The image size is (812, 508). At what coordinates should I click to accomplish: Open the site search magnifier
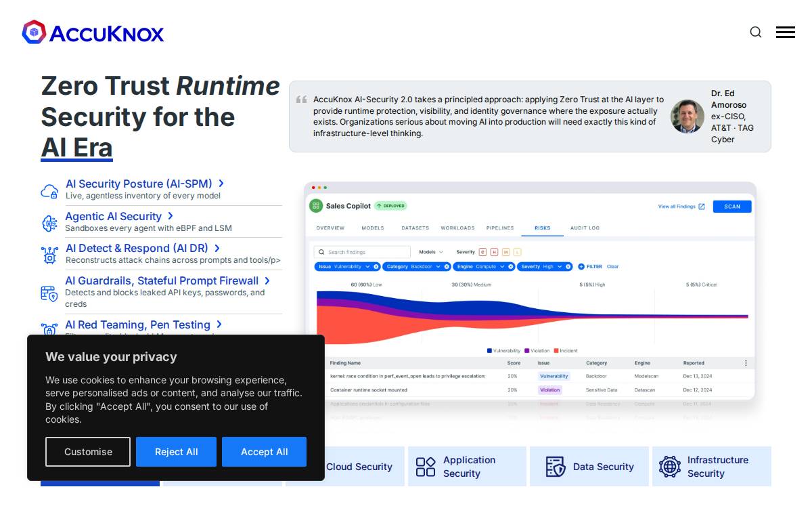coord(756,32)
